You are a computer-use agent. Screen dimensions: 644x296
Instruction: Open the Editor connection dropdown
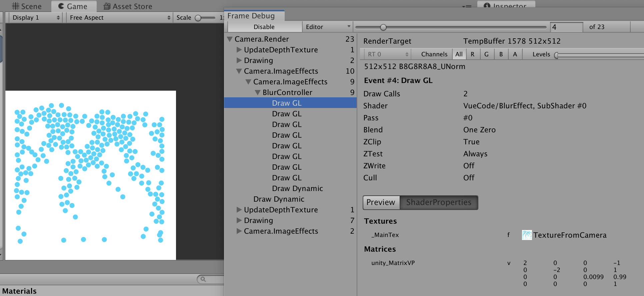pyautogui.click(x=328, y=27)
